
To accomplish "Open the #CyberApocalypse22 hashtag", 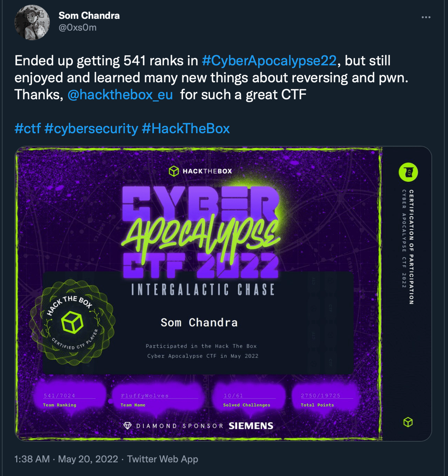I will coord(269,61).
